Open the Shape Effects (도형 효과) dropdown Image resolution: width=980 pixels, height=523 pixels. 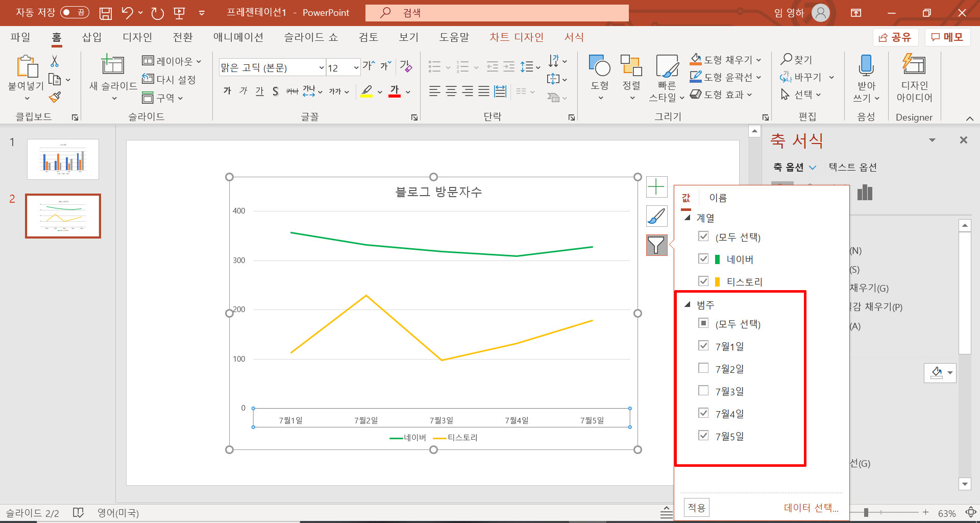[750, 95]
